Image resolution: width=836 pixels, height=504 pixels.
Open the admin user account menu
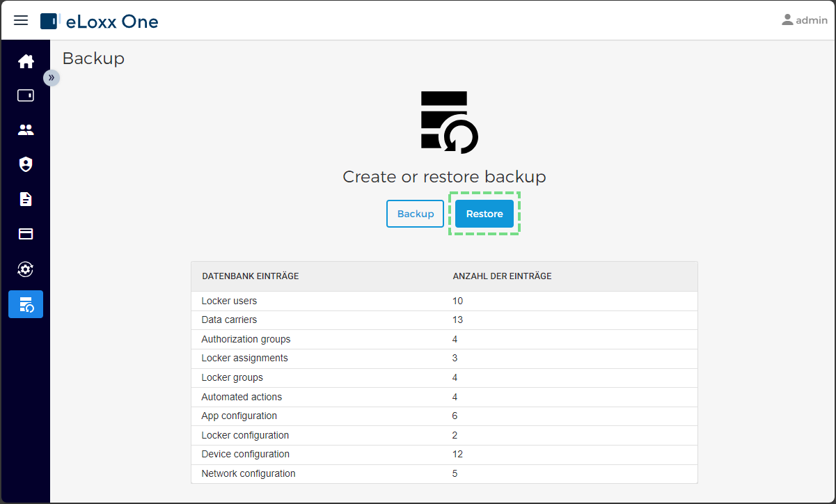coord(804,20)
